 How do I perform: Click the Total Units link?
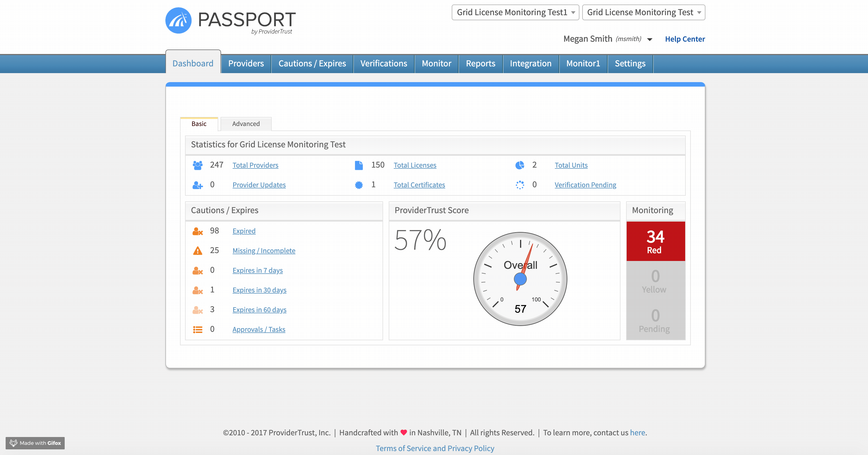pyautogui.click(x=571, y=165)
